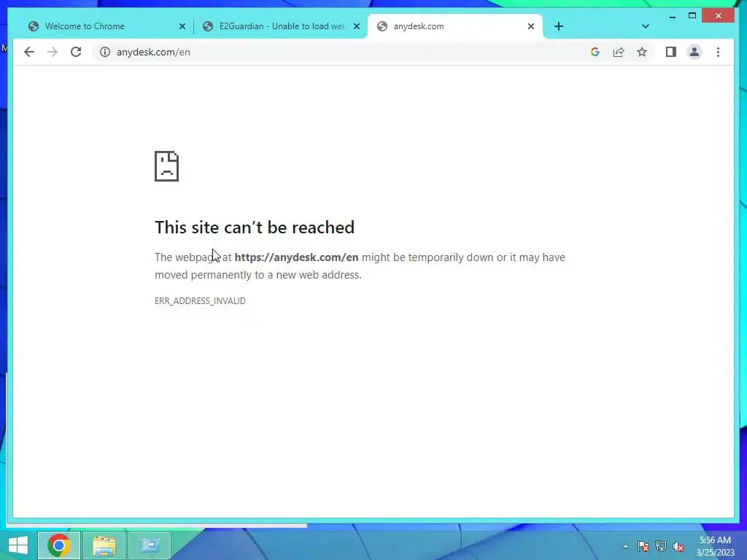This screenshot has height=560, width=747.
Task: Open the Chrome side panel
Action: click(x=671, y=52)
